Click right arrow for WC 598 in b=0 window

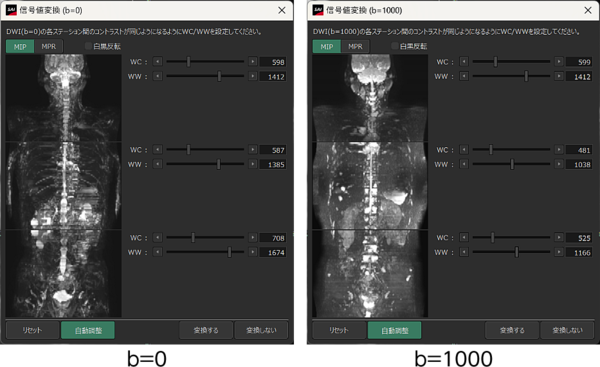(x=253, y=61)
